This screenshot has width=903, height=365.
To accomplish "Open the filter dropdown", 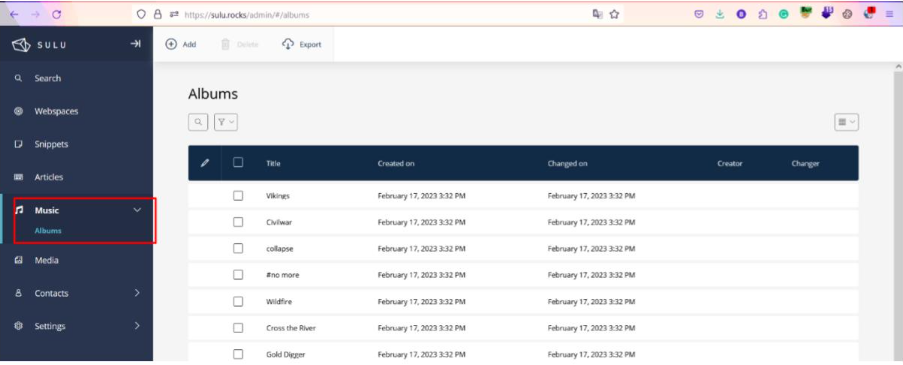I will click(226, 122).
